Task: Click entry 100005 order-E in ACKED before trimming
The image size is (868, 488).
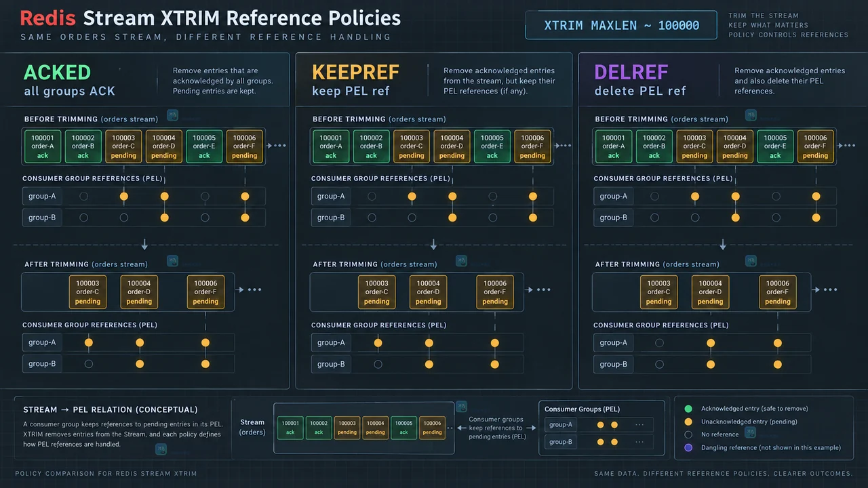Action: [x=204, y=146]
